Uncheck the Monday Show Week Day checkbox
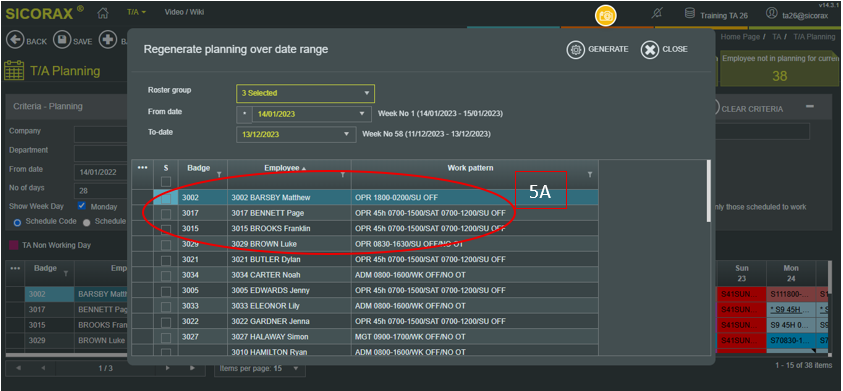This screenshot has width=843, height=391. click(x=82, y=206)
